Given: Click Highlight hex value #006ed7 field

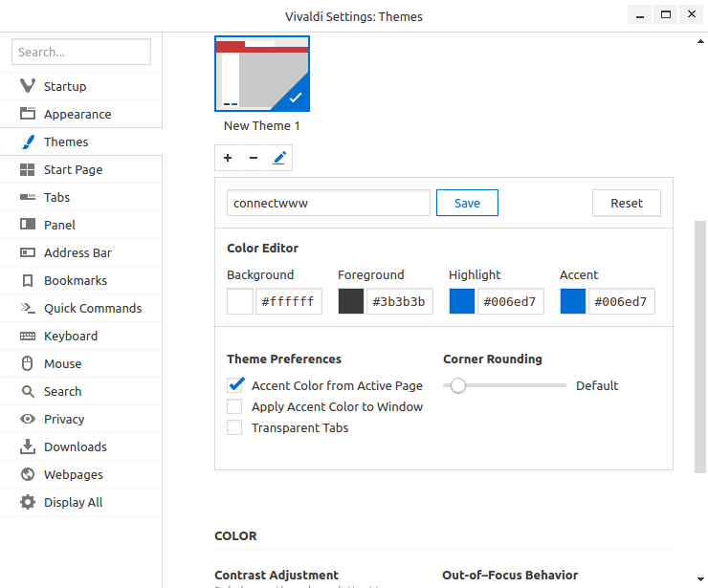Looking at the screenshot, I should (x=511, y=301).
